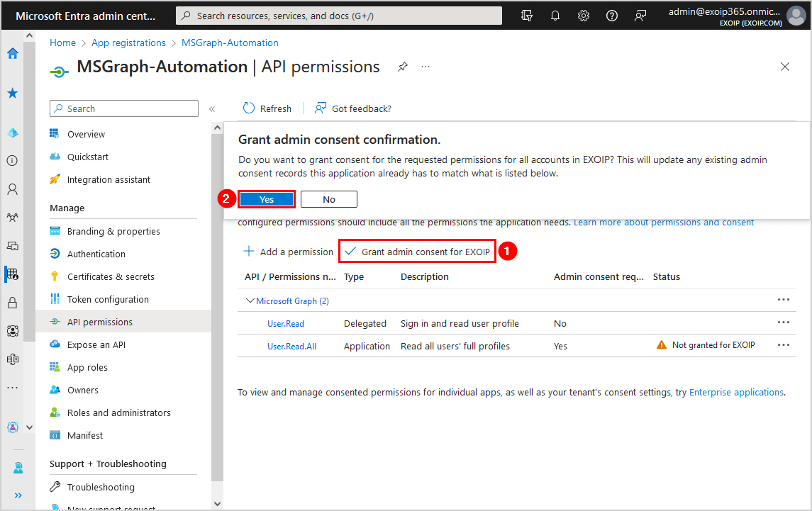Click the User.Read permission link
Screen dimensions: 812x511
click(286, 323)
